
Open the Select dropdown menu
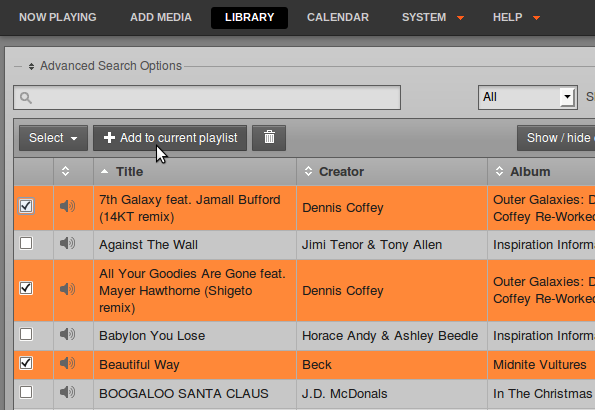[53, 138]
